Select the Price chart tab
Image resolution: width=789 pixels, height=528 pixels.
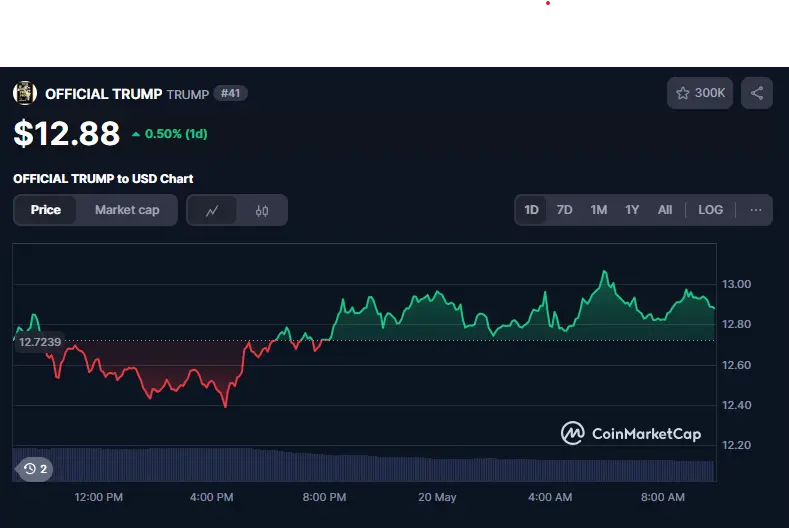(x=45, y=210)
